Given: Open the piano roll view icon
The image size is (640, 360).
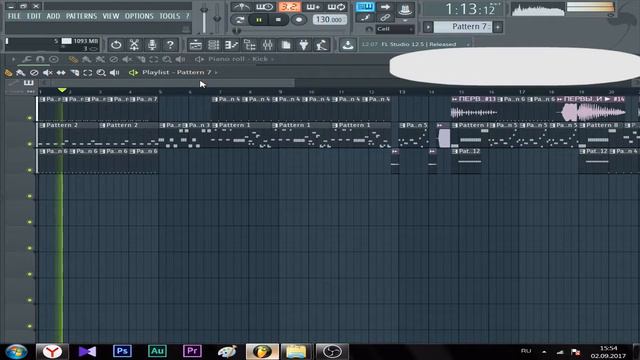Looking at the screenshot, I should [231, 45].
